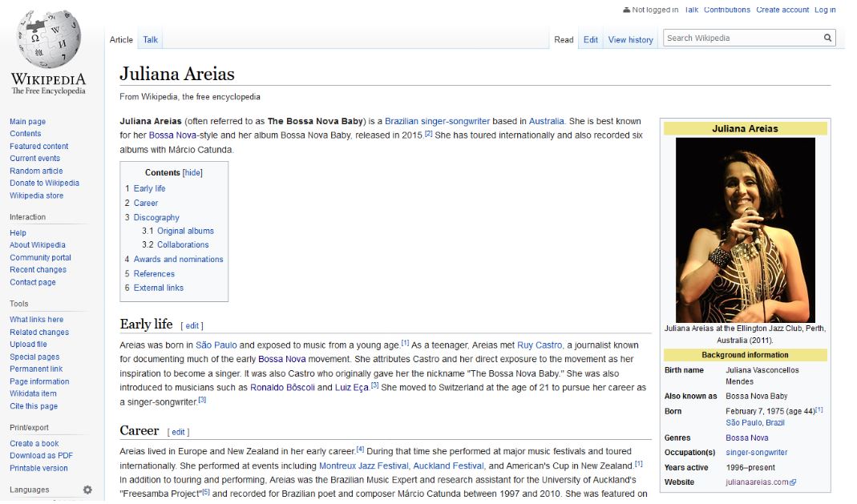Click the Juliana Areias infobox photo
The image size is (857, 504).
tap(745, 229)
